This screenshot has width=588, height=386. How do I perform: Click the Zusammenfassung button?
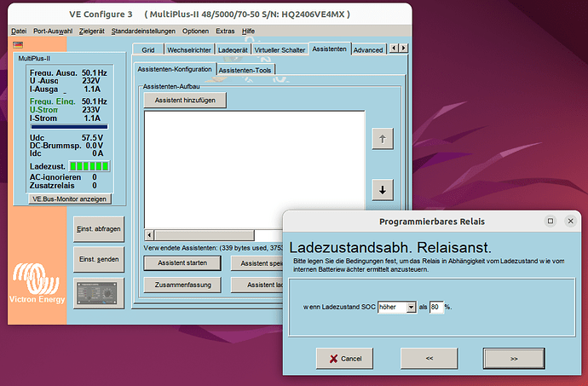coord(182,285)
